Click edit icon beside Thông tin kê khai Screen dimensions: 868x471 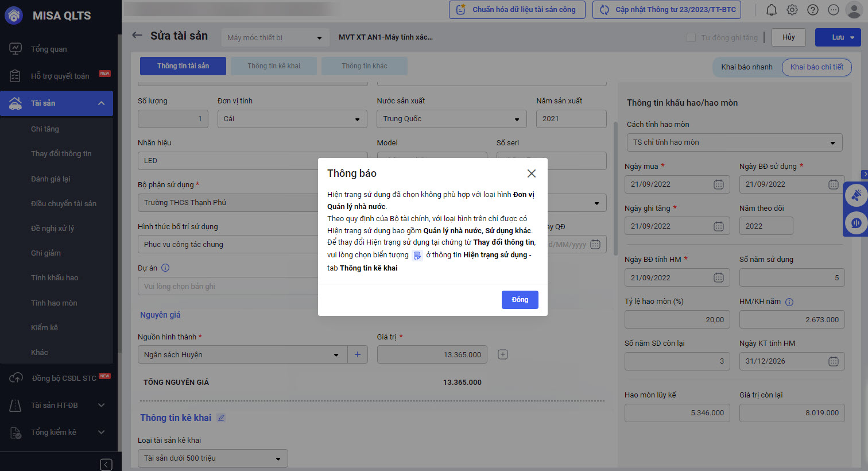[221, 418]
